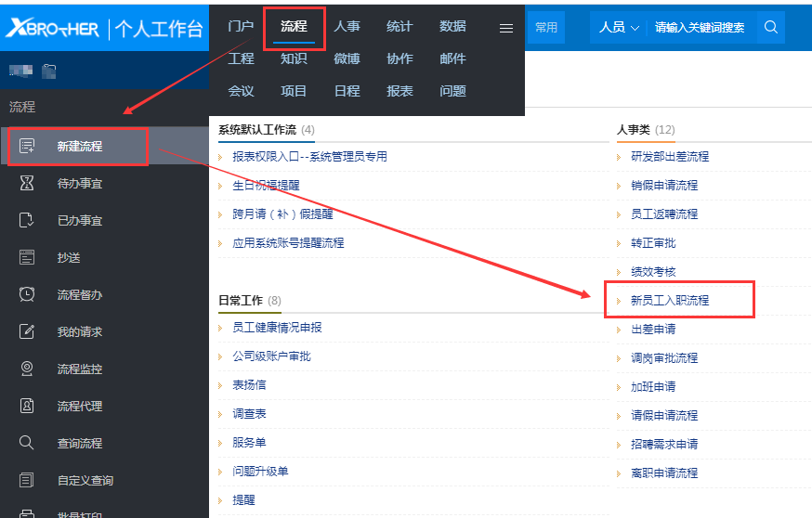Click the 流程督办 clock icon
The width and height of the screenshot is (812, 518).
(x=27, y=294)
